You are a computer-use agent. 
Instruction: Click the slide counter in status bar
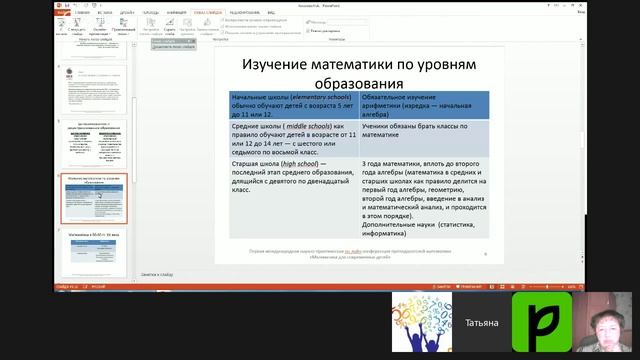click(67, 287)
